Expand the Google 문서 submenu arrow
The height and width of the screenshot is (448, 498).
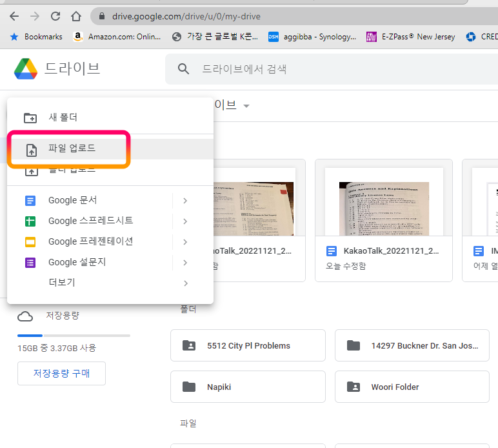coord(186,201)
